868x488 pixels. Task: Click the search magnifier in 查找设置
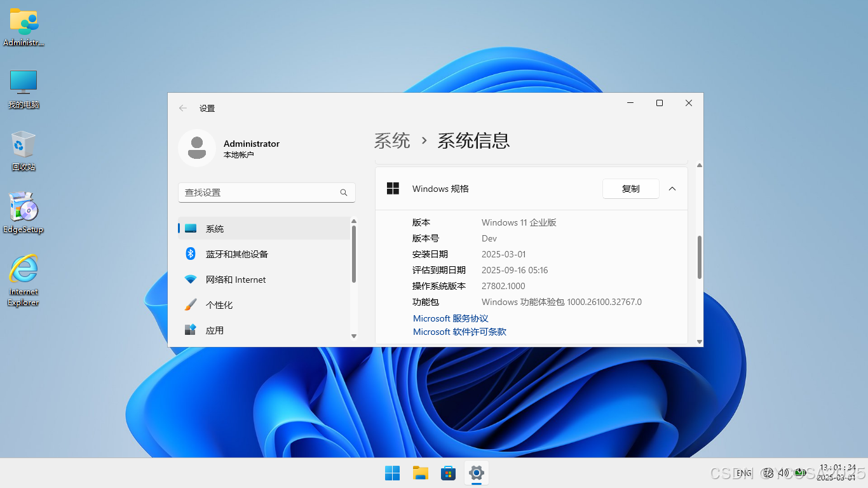tap(344, 193)
